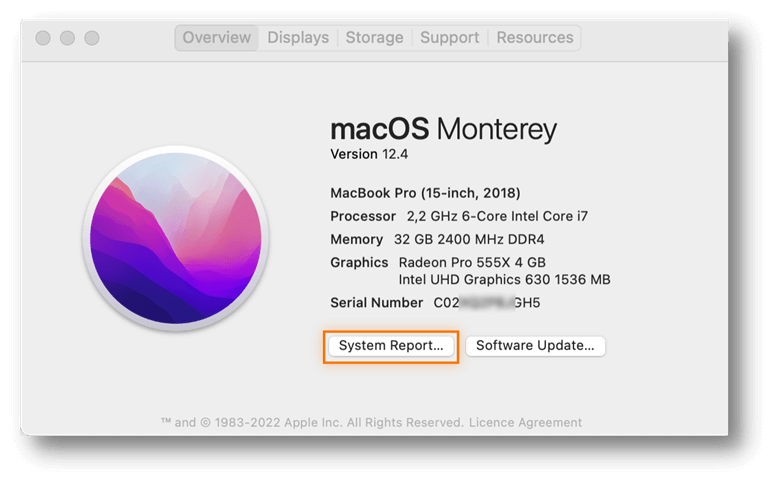Select the Serial Number value
This screenshot has height=482, width=775.
tap(486, 303)
